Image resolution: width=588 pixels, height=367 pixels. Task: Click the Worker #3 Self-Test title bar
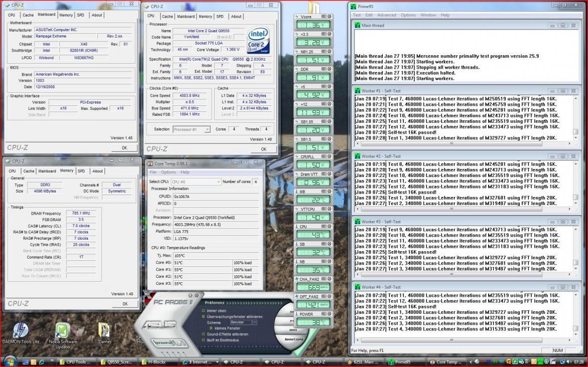pyautogui.click(x=466, y=222)
